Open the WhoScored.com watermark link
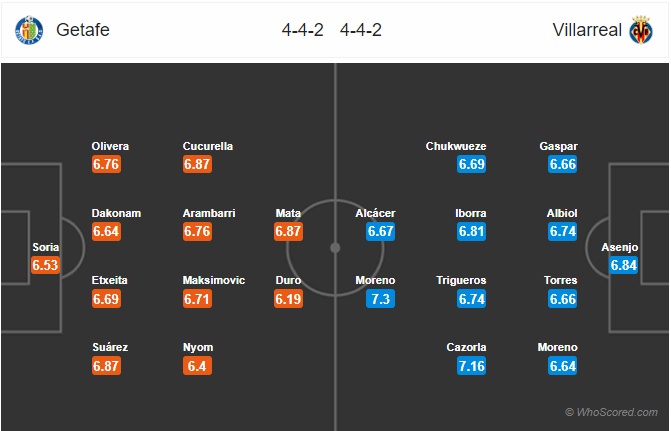 coord(611,412)
